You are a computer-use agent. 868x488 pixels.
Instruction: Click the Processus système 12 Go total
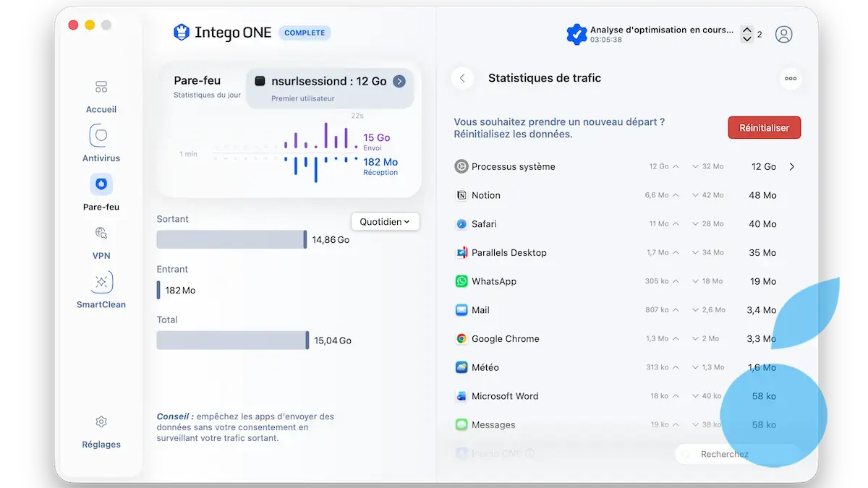click(x=764, y=167)
